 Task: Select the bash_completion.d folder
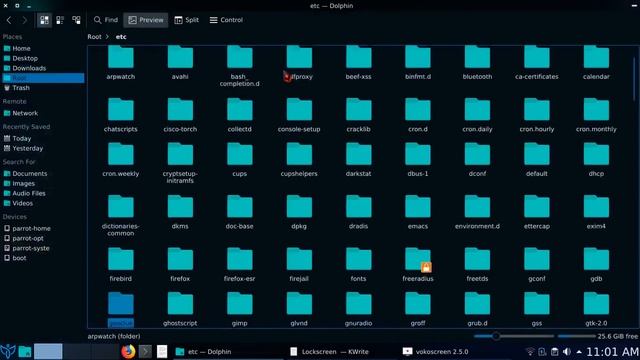(240, 66)
